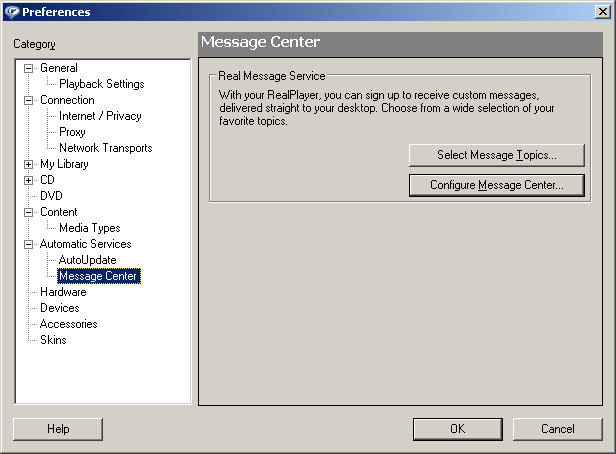The height and width of the screenshot is (454, 616).
Task: Confirm preferences with OK button
Action: 457,429
